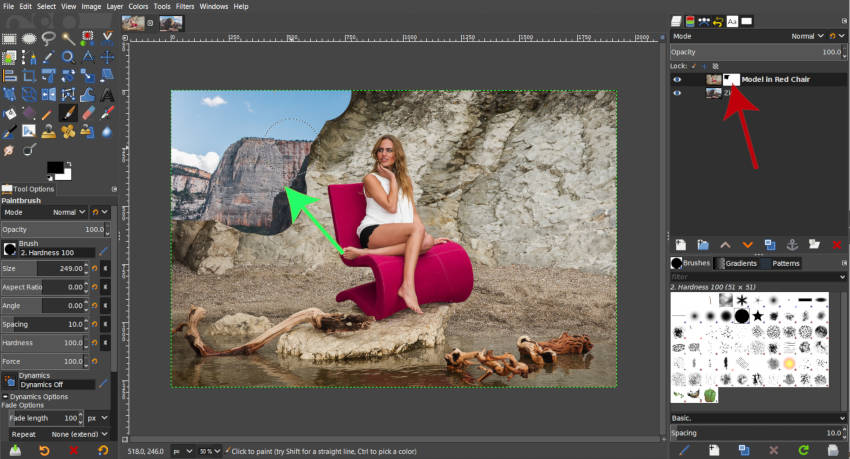Open the layer mode group switcher dropdown
The width and height of the screenshot is (850, 459).
(836, 36)
